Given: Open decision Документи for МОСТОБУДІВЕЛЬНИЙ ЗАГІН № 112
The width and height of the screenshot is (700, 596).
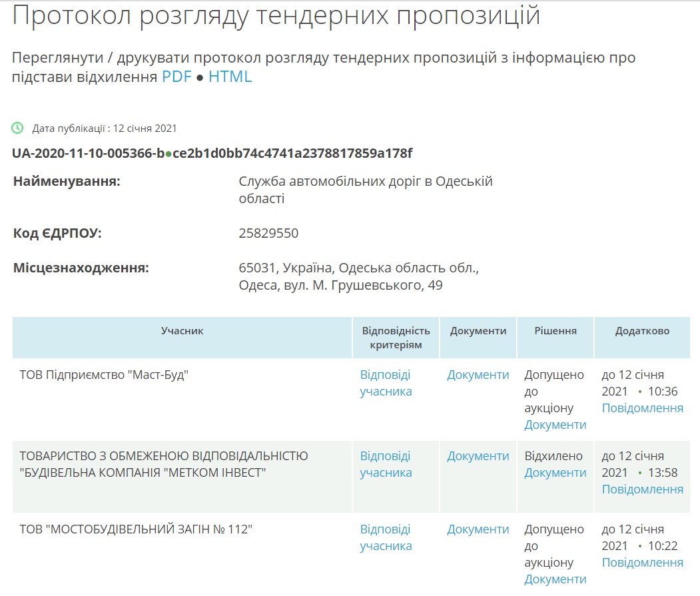Looking at the screenshot, I should pos(555,579).
